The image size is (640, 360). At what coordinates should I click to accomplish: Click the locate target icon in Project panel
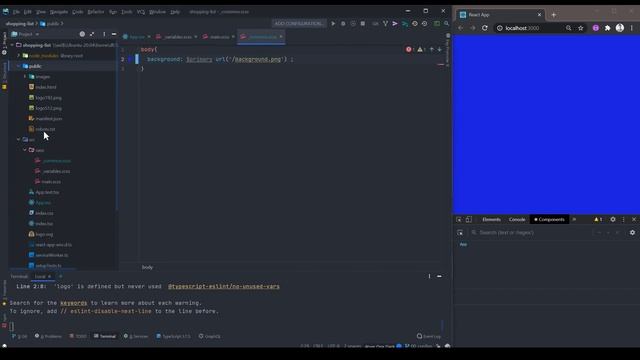coord(82,34)
